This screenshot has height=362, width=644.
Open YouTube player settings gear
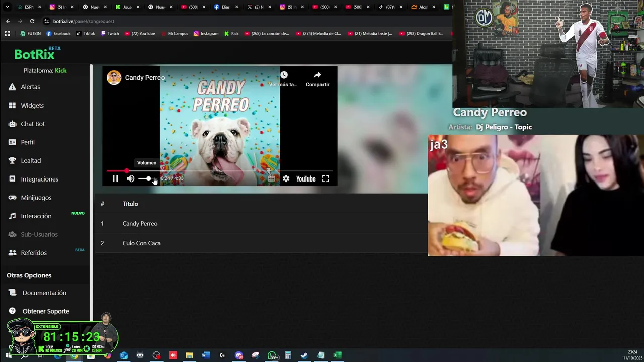[286, 178]
